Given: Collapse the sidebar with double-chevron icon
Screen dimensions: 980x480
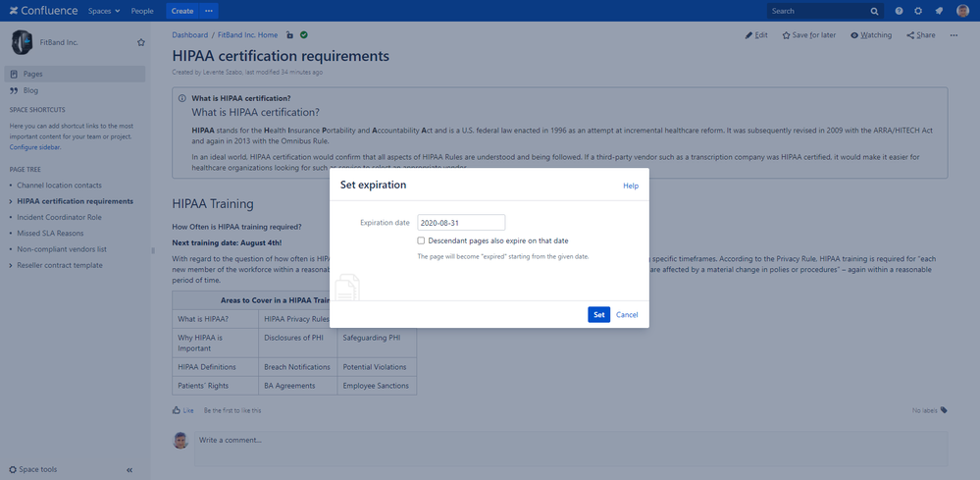Looking at the screenshot, I should pyautogui.click(x=129, y=470).
